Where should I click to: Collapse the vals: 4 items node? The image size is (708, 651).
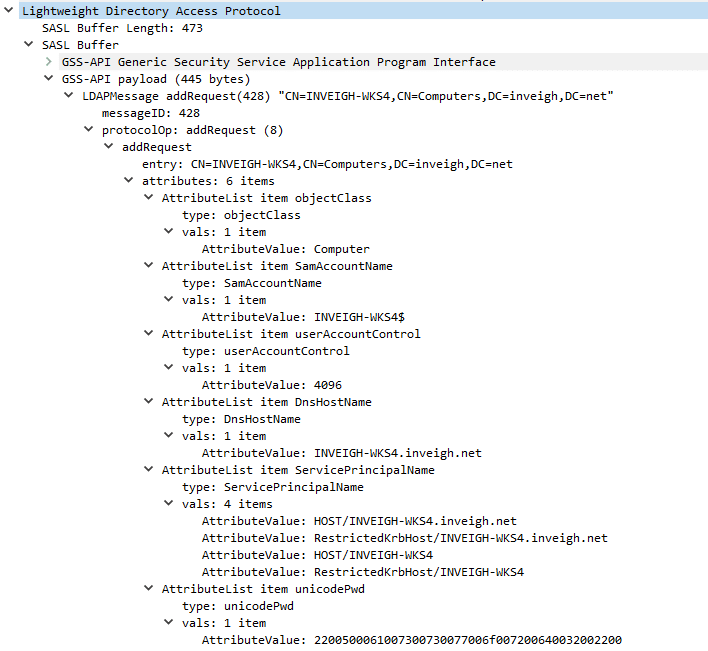point(168,503)
